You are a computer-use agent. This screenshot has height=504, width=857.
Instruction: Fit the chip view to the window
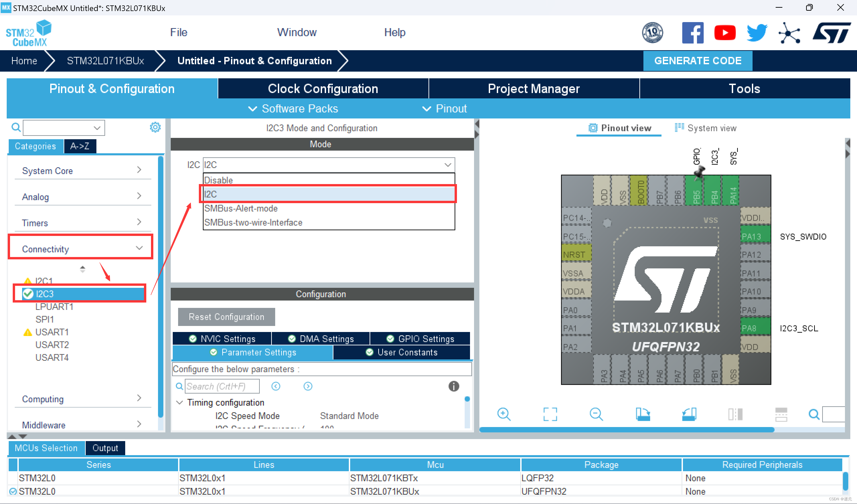550,414
